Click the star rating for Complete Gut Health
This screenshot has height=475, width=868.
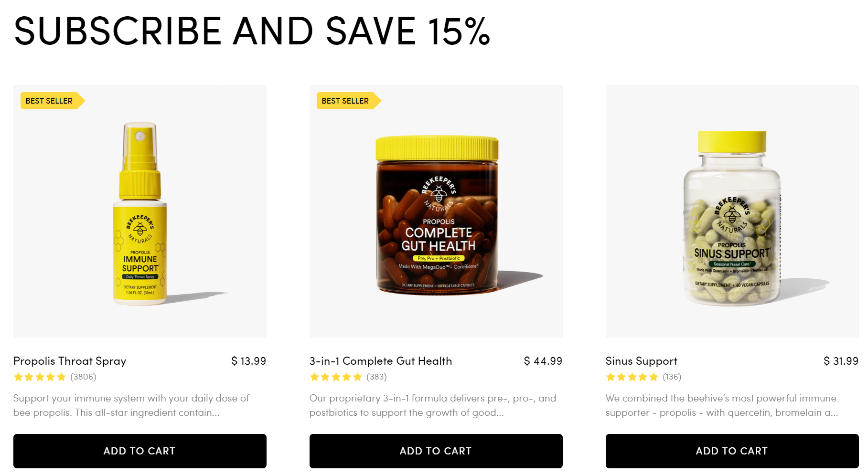point(336,377)
